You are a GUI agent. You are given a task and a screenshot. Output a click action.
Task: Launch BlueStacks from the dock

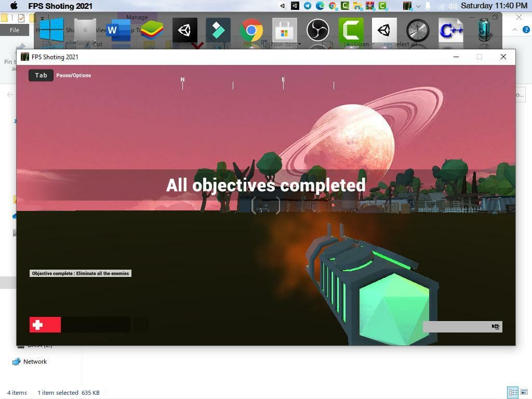pos(151,30)
